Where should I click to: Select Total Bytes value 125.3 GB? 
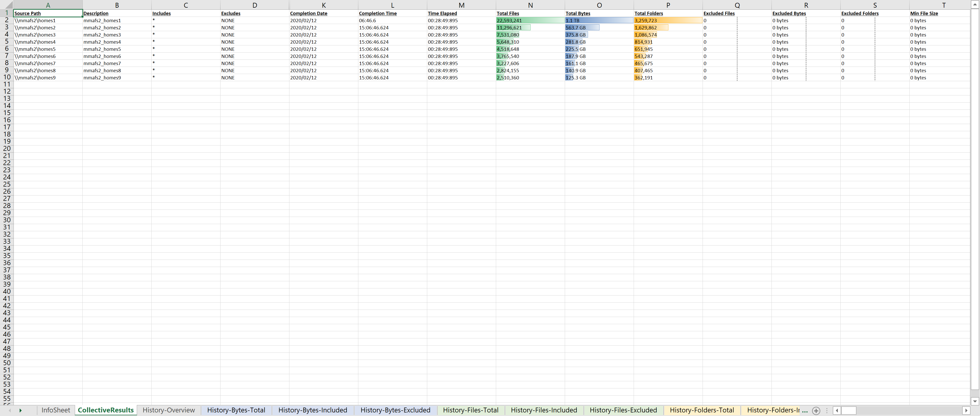[599, 78]
